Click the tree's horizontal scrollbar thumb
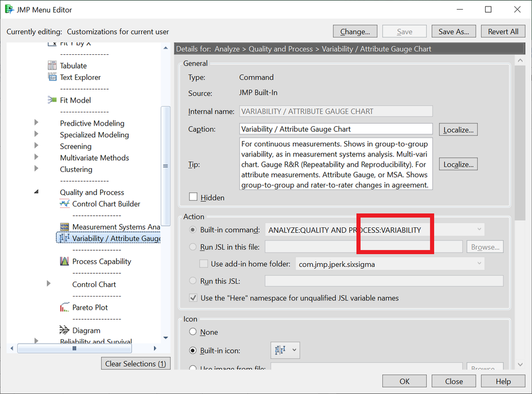 [75, 348]
